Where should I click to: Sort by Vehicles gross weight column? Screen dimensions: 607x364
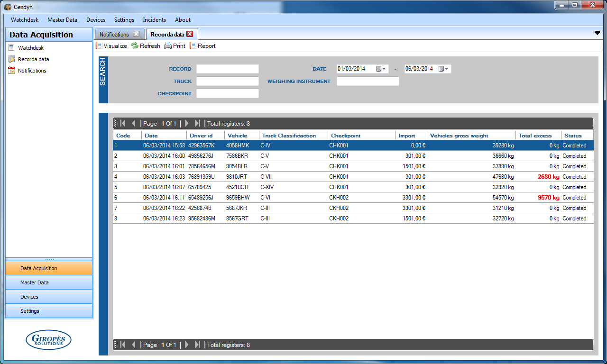click(459, 136)
